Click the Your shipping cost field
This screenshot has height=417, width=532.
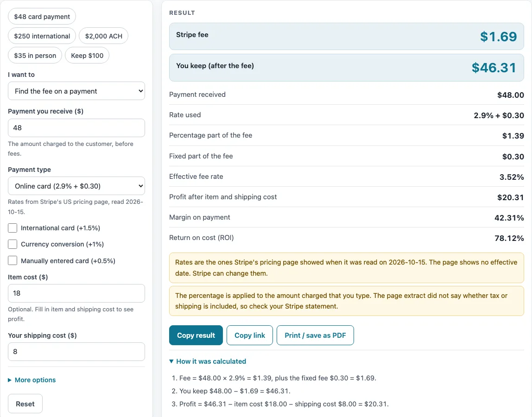point(76,352)
